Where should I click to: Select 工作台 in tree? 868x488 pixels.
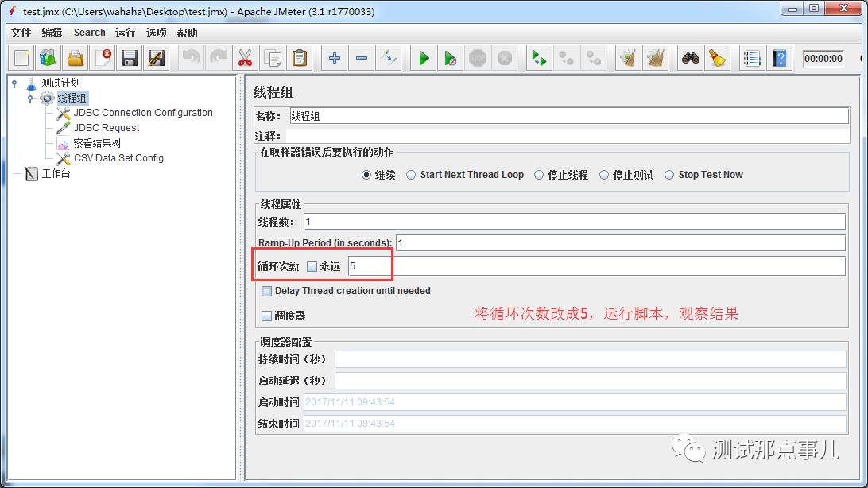point(56,174)
